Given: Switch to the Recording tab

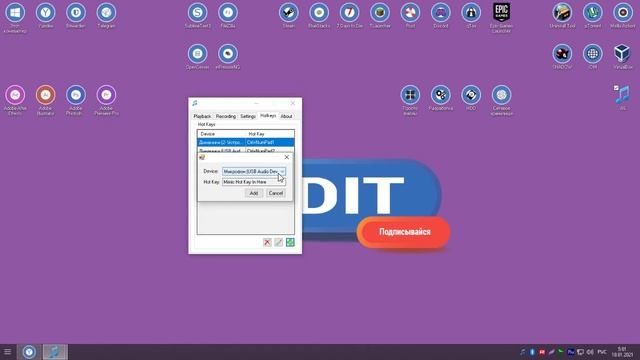Looking at the screenshot, I should pos(226,116).
